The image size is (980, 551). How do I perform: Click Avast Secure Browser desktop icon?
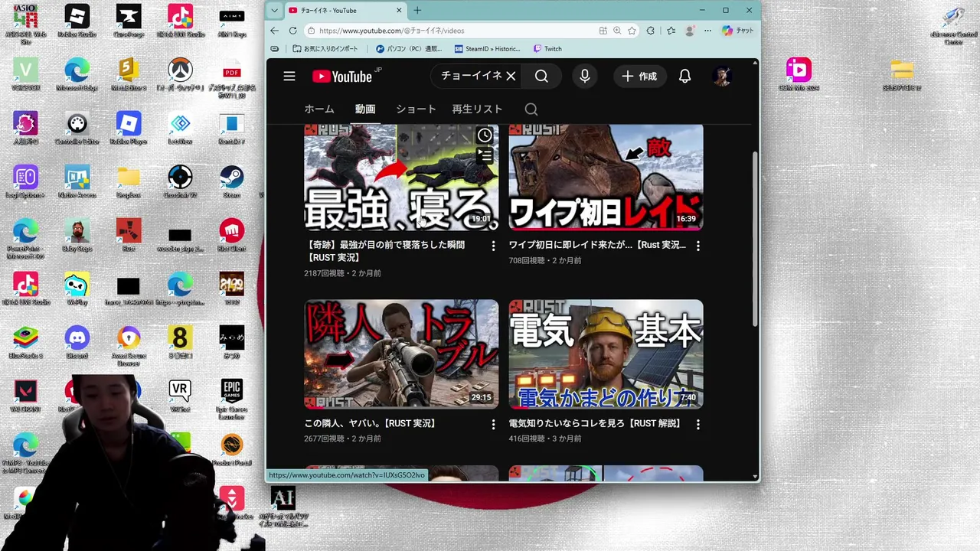tap(128, 347)
